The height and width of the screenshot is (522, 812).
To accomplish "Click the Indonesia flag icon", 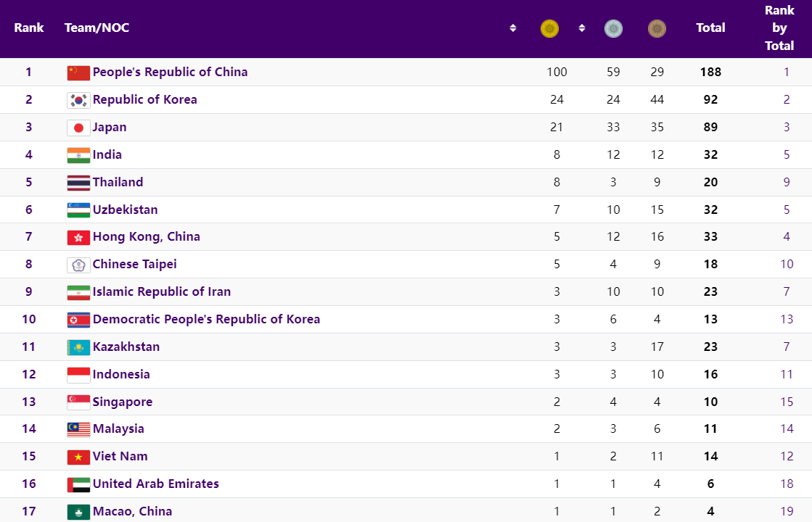I will (78, 375).
